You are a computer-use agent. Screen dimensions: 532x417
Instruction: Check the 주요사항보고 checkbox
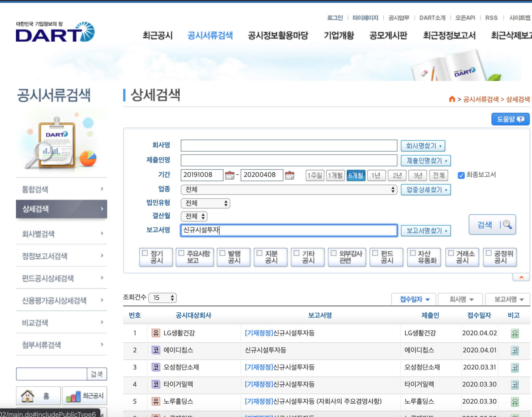click(x=181, y=253)
